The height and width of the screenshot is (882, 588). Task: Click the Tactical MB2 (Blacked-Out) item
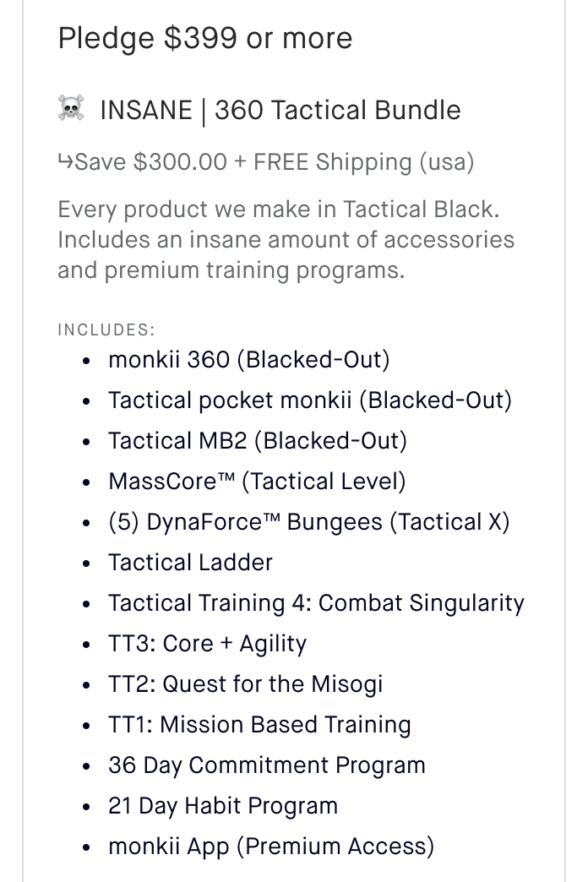tap(258, 441)
